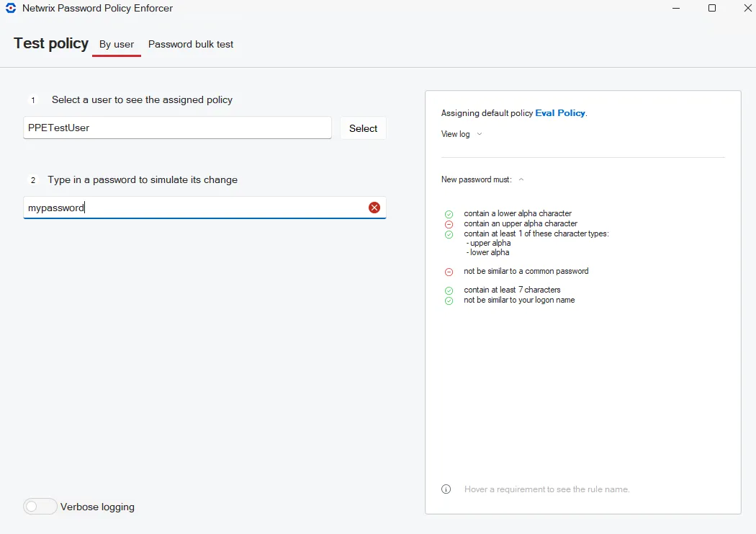Click green check beside lower alpha character
The height and width of the screenshot is (534, 756).
449,214
